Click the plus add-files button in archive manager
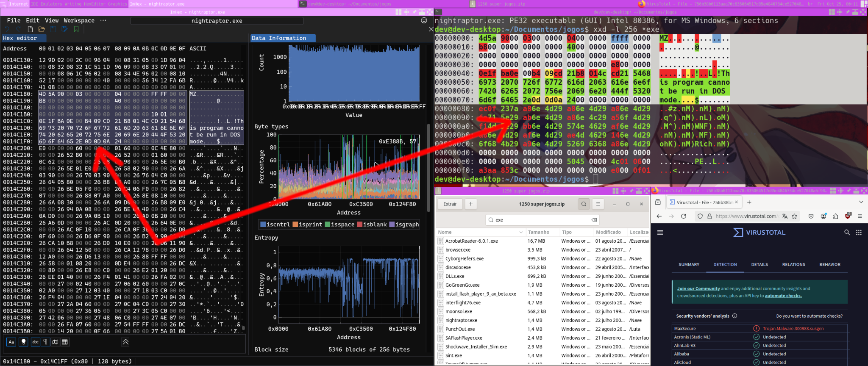This screenshot has height=366, width=868. [x=470, y=204]
